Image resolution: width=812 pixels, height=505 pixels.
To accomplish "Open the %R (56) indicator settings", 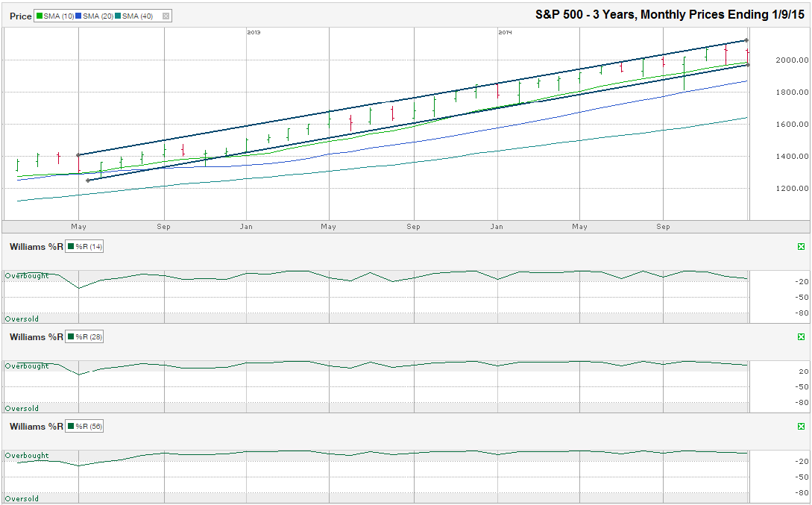I will click(x=84, y=426).
